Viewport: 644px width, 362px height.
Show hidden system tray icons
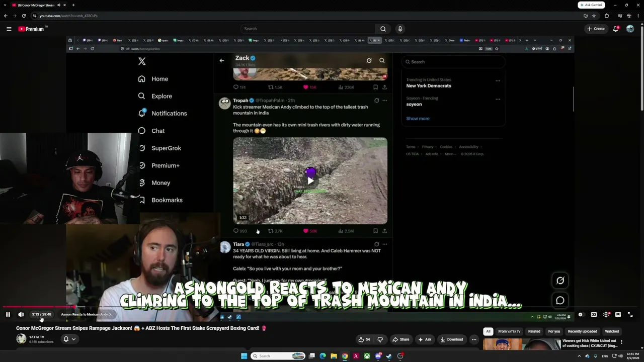[579, 356]
